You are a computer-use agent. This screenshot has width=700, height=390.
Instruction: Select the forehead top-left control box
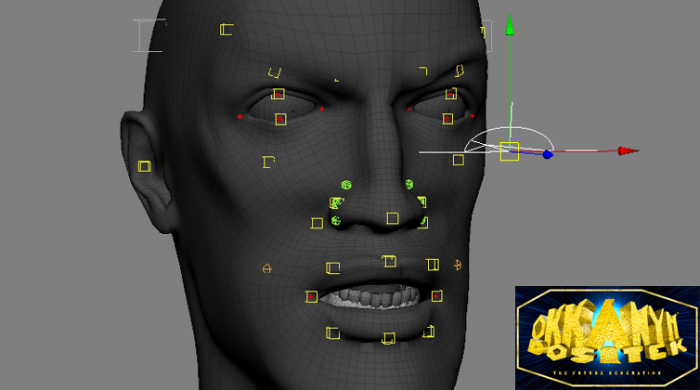point(226,30)
